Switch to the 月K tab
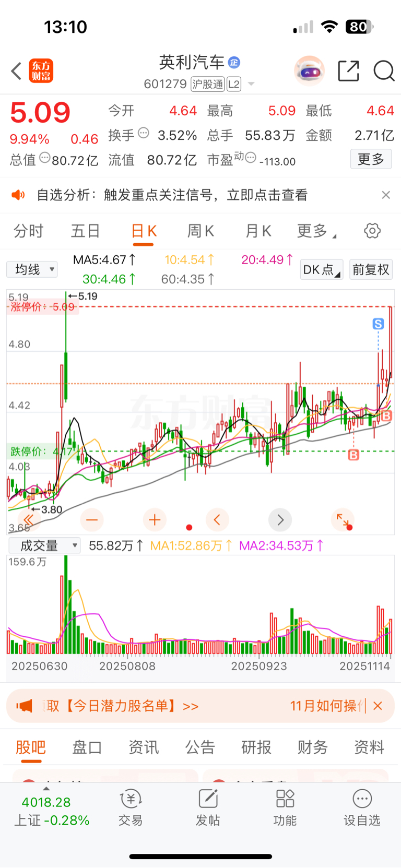The image size is (401, 868). (x=258, y=231)
